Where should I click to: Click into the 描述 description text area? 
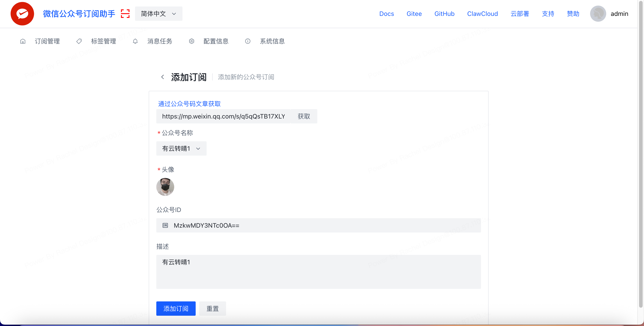click(318, 272)
